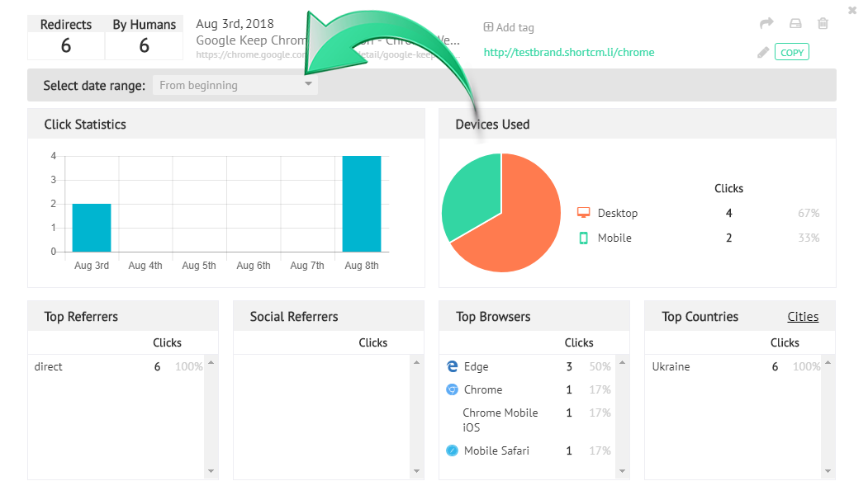868x500 pixels.
Task: Click the Aug 8th bar in chart
Action: tap(362, 204)
